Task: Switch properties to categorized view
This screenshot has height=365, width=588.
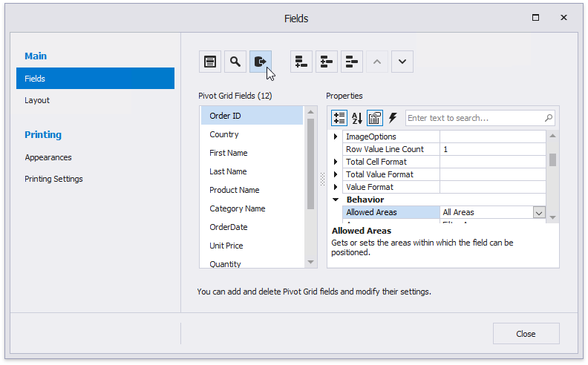Action: 339,118
